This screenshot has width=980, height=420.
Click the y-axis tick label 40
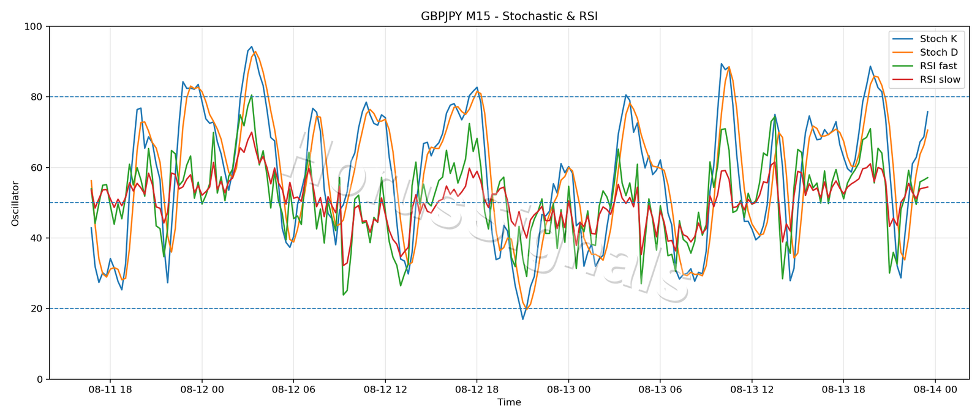click(36, 238)
